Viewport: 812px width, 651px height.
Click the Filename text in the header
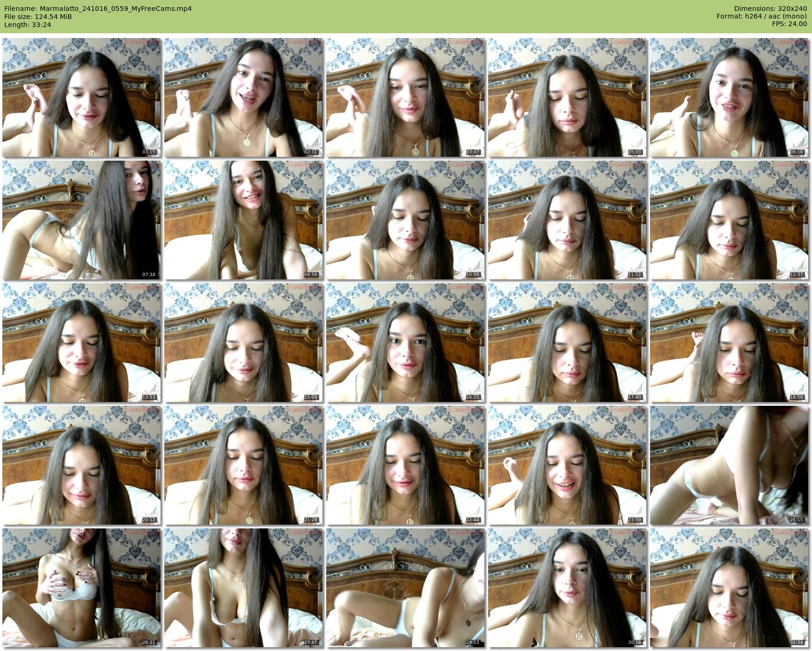click(98, 9)
